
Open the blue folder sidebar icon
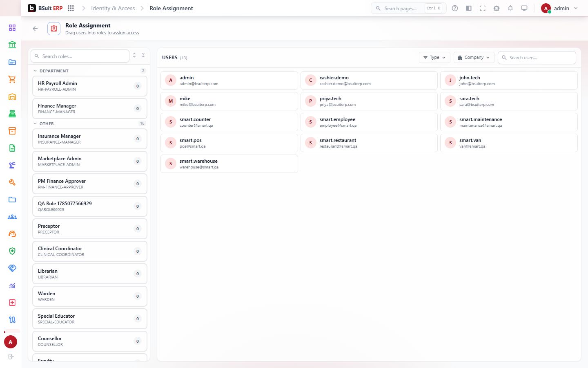point(12,200)
